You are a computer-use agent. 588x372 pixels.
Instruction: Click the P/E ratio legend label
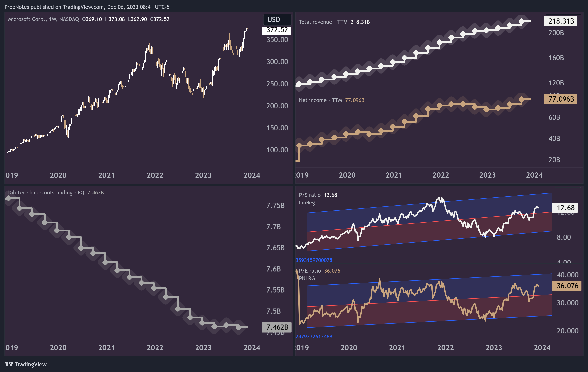click(x=310, y=271)
